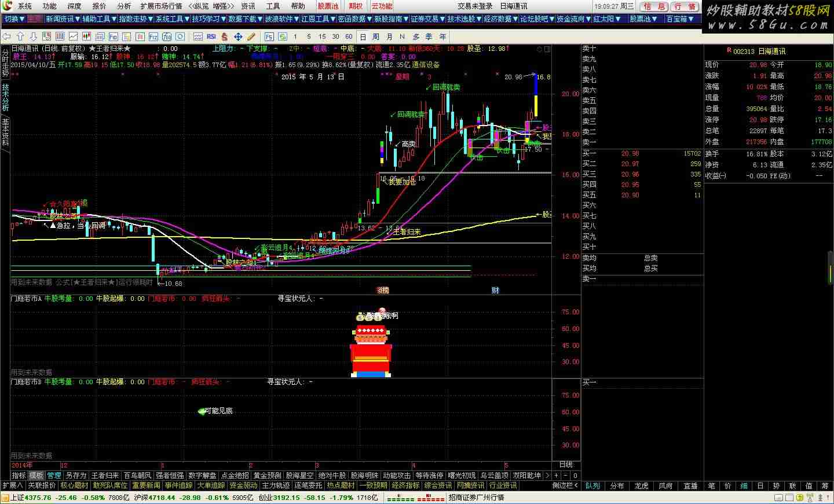Click the 期权 button
This screenshot has height=504, width=834.
pos(355,6)
